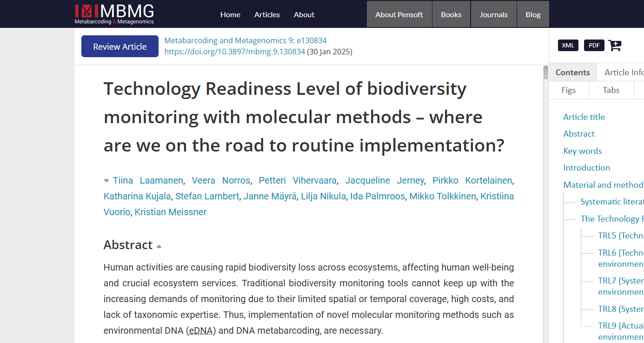Click the About Pensoft button
The image size is (644, 343).
click(399, 14)
